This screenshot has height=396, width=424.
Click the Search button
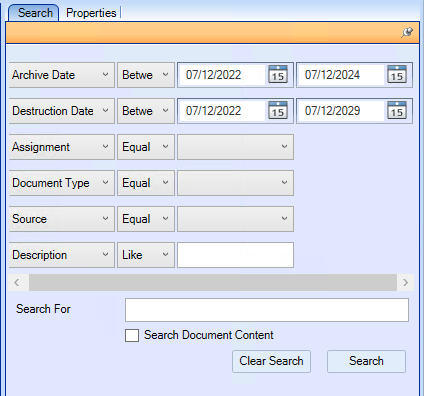click(366, 361)
